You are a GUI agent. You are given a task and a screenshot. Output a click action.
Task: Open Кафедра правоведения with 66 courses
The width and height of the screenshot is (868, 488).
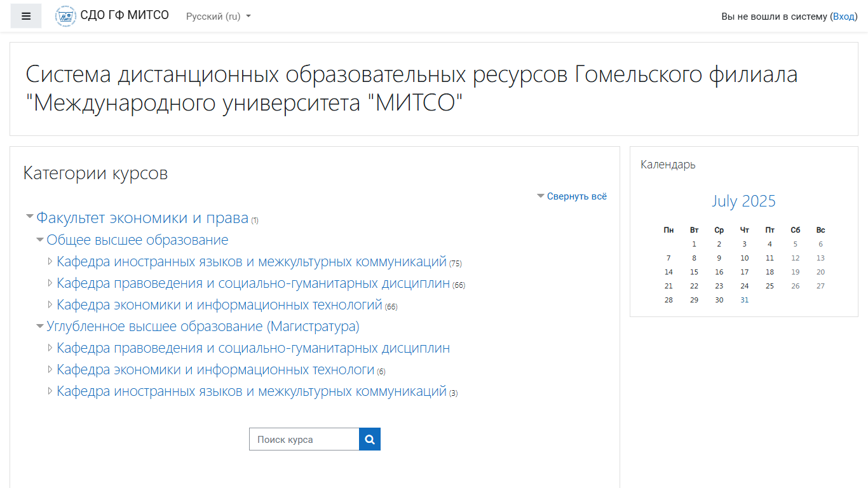254,283
